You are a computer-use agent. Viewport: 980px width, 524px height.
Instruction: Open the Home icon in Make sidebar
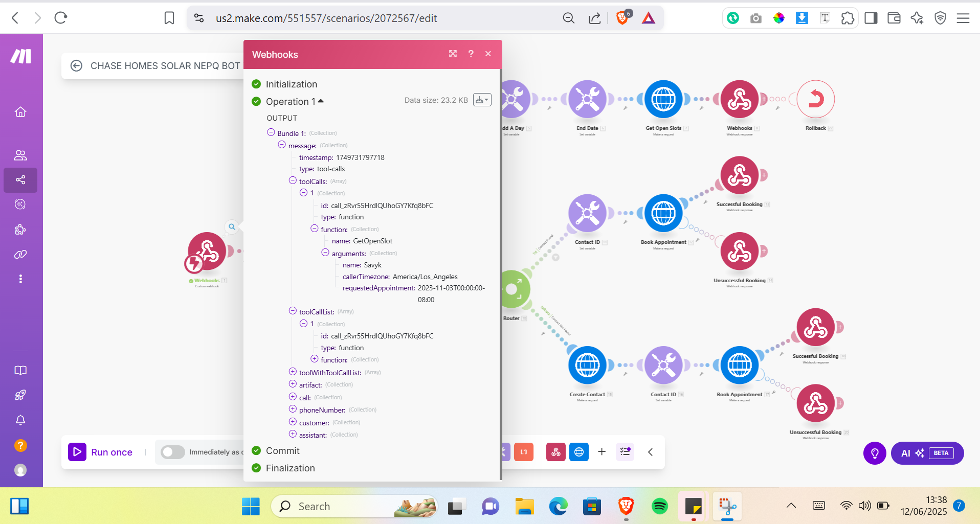point(20,112)
